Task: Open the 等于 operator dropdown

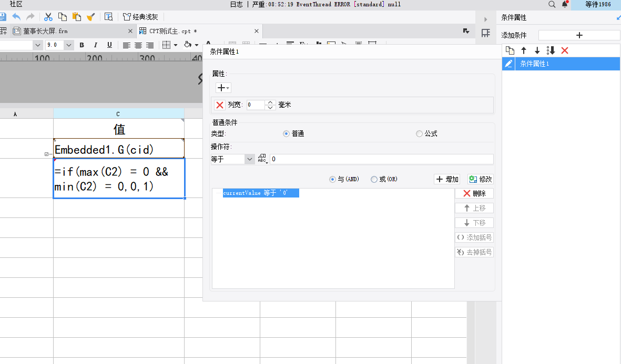Action: 249,159
